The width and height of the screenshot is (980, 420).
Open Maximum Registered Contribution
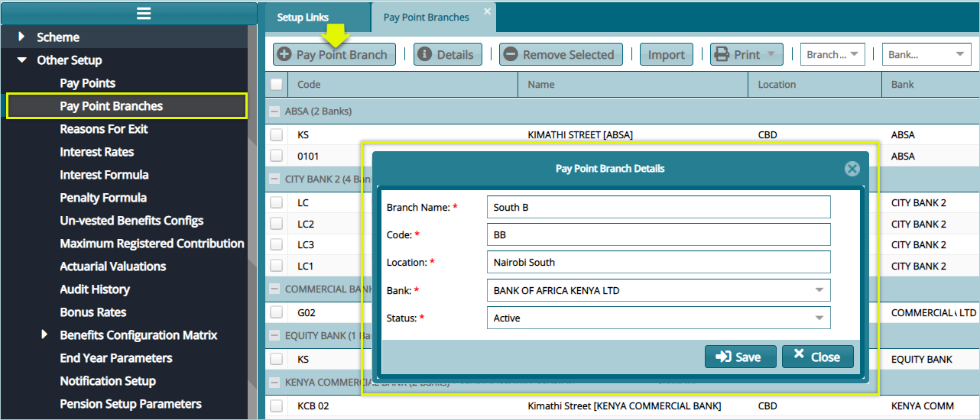tap(152, 244)
